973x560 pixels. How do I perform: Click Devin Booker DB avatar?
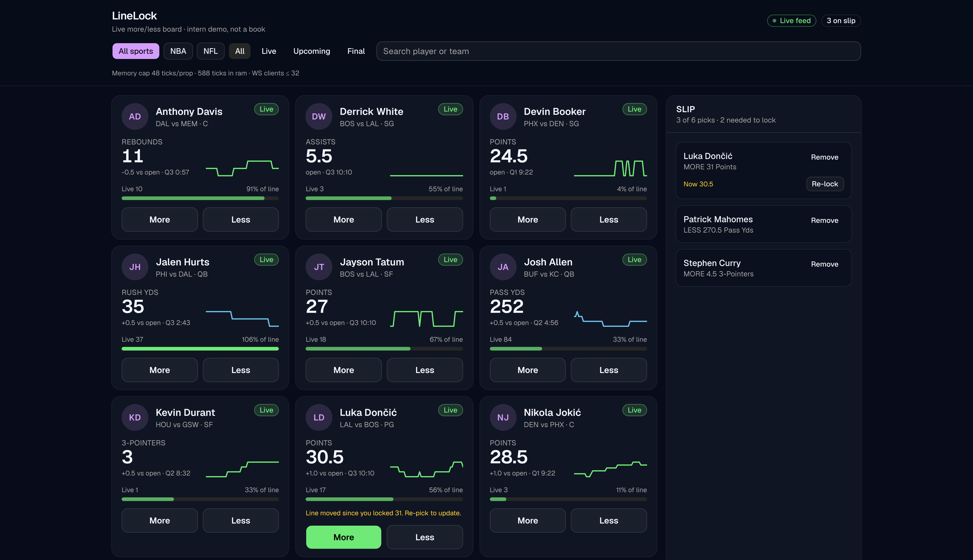tap(503, 117)
